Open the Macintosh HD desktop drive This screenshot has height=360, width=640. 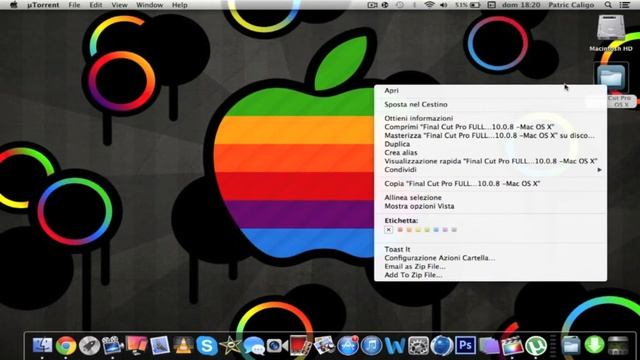point(611,33)
